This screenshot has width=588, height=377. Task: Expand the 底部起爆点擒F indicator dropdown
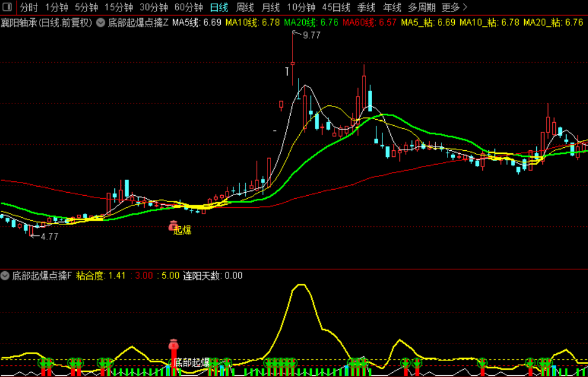tap(4, 276)
